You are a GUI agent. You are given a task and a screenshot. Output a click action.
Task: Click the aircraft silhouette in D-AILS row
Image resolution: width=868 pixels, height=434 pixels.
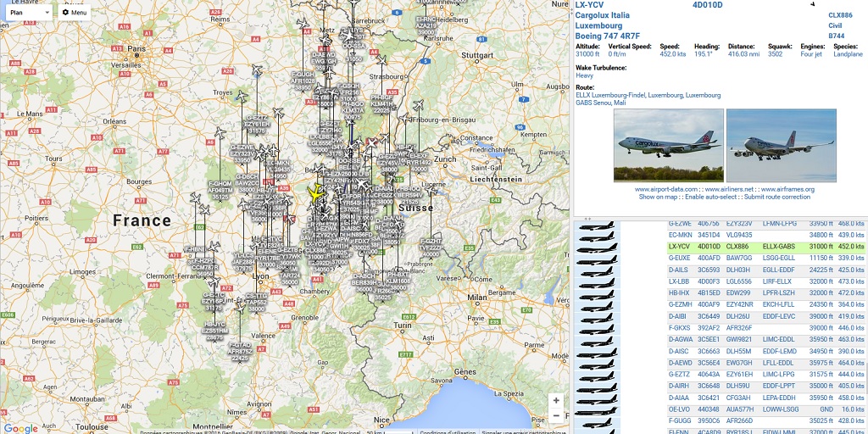[596, 270]
